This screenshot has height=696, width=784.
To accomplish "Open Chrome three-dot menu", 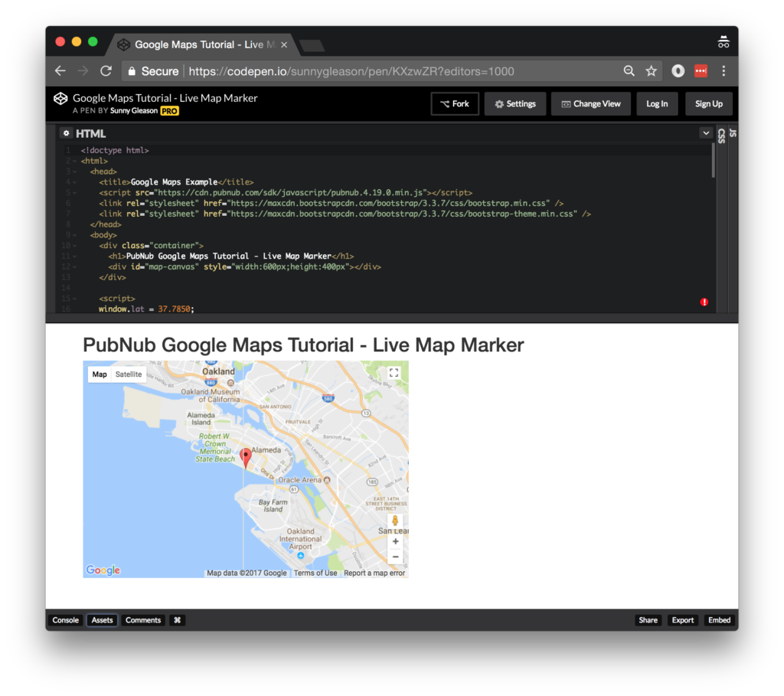I will [x=724, y=71].
